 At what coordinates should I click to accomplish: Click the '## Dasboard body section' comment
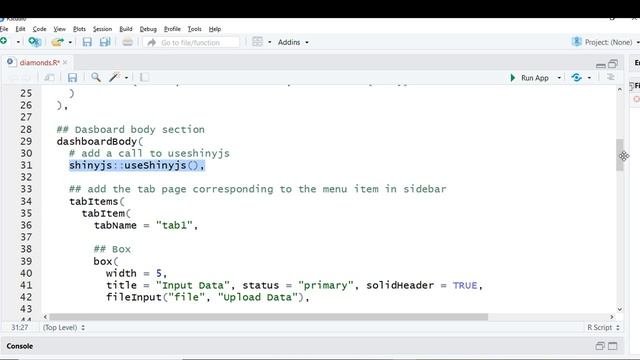(x=131, y=129)
